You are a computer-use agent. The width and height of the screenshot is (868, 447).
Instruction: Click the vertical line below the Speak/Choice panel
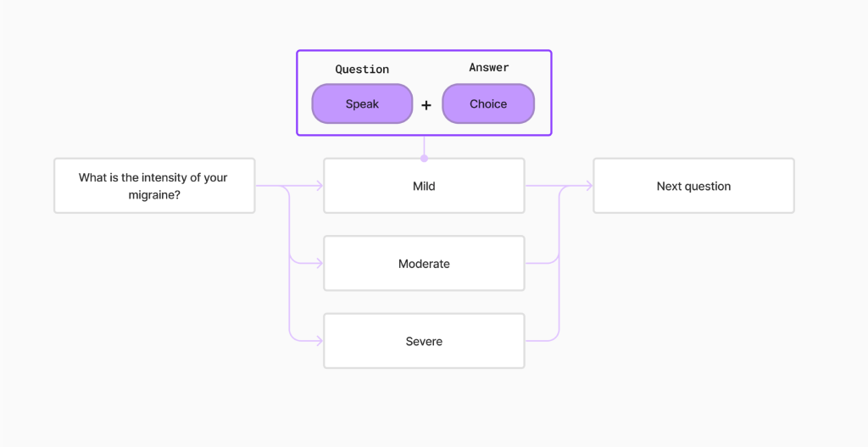[424, 146]
